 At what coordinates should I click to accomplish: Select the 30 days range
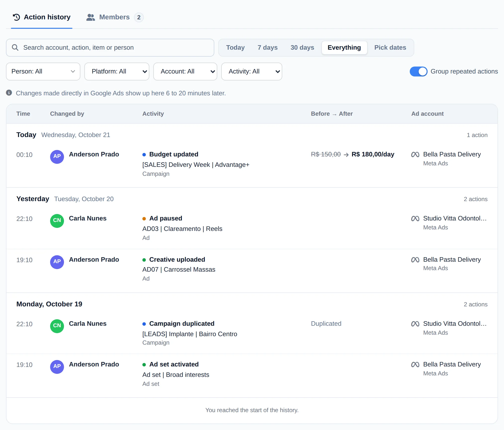302,47
